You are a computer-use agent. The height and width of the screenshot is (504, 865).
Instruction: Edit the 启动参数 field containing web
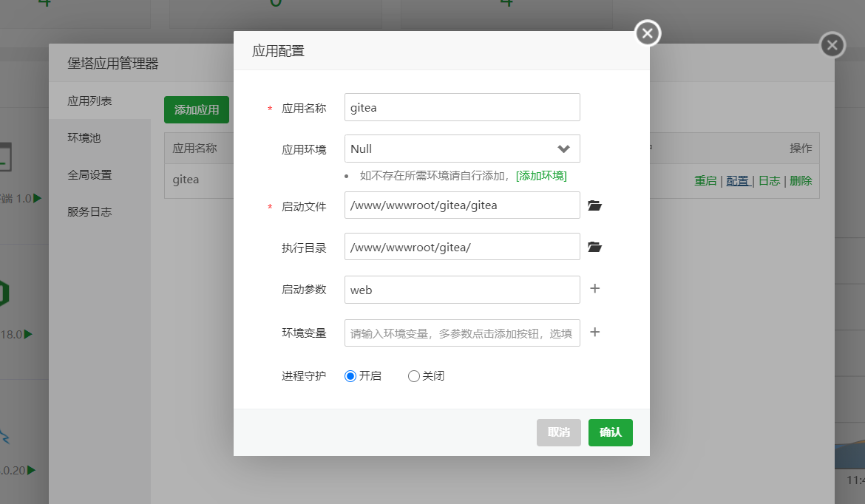point(462,290)
